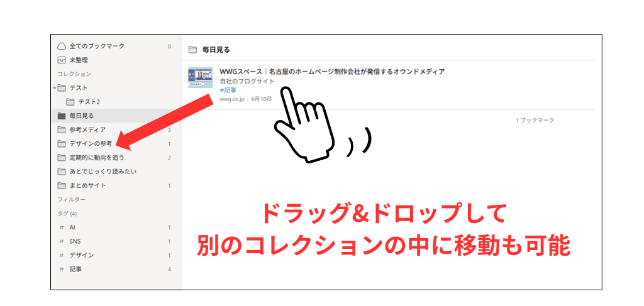Open the WWGスペース bookmark title
644x306 pixels.
332,72
